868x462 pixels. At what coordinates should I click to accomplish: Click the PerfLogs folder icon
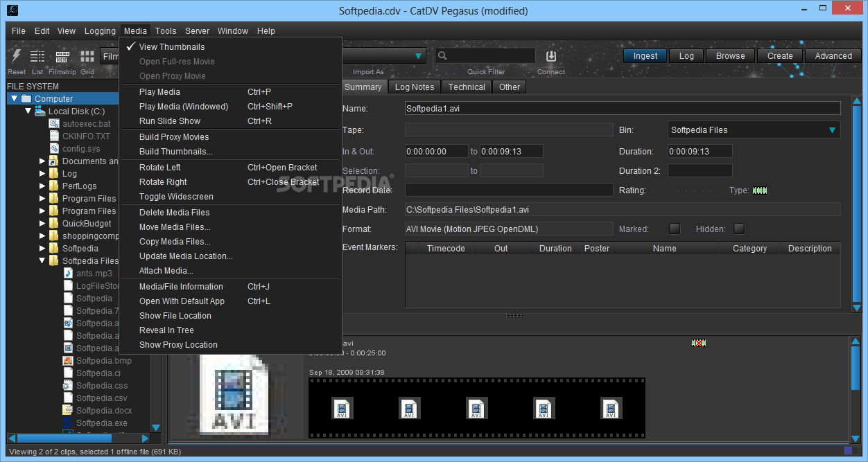pos(54,186)
